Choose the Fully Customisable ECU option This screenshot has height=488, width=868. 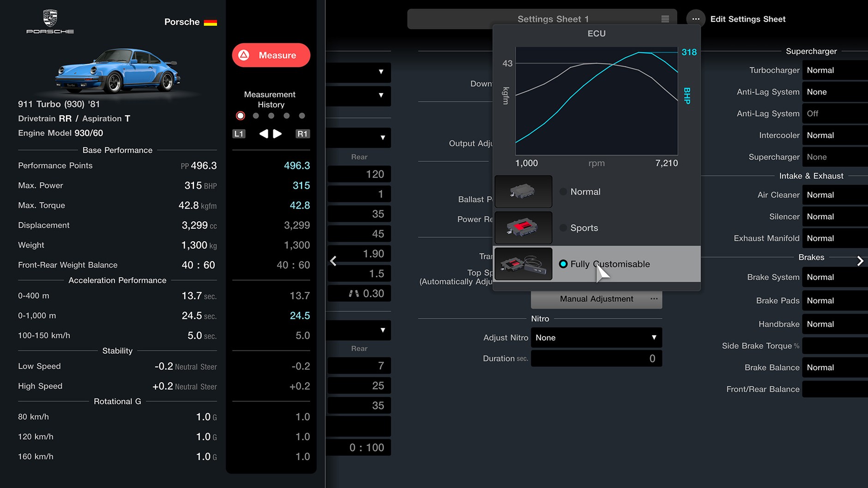click(x=563, y=264)
